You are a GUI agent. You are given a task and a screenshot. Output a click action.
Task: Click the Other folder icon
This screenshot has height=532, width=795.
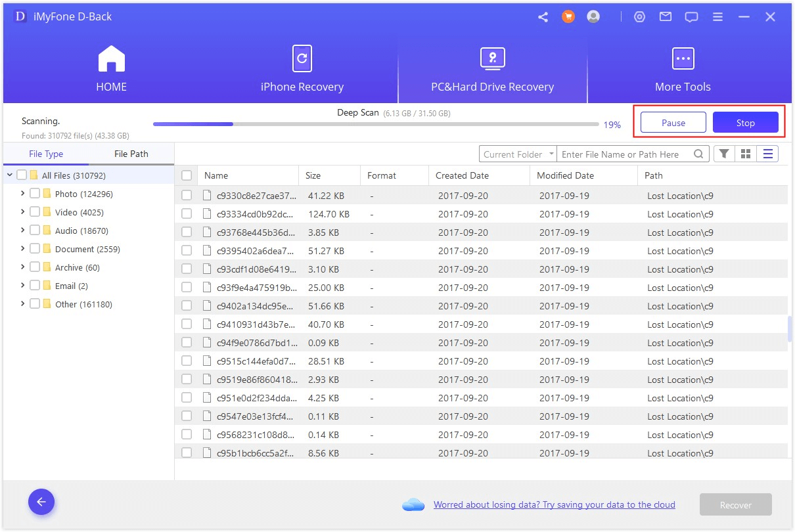tap(47, 304)
